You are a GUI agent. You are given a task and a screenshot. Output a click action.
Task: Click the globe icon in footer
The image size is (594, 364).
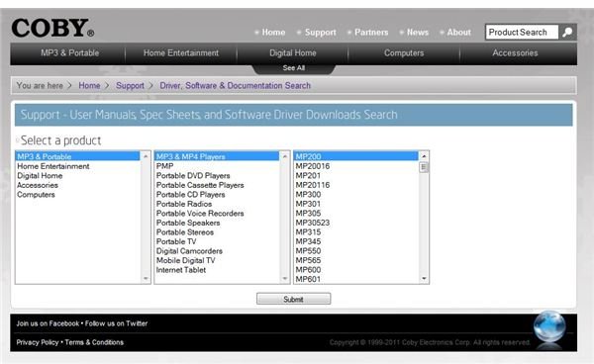[x=549, y=327]
